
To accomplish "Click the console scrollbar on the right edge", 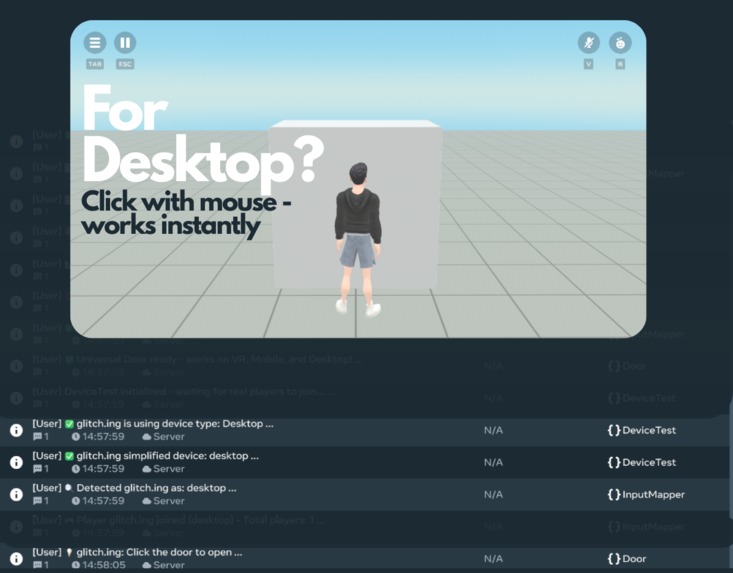I will coord(731,458).
